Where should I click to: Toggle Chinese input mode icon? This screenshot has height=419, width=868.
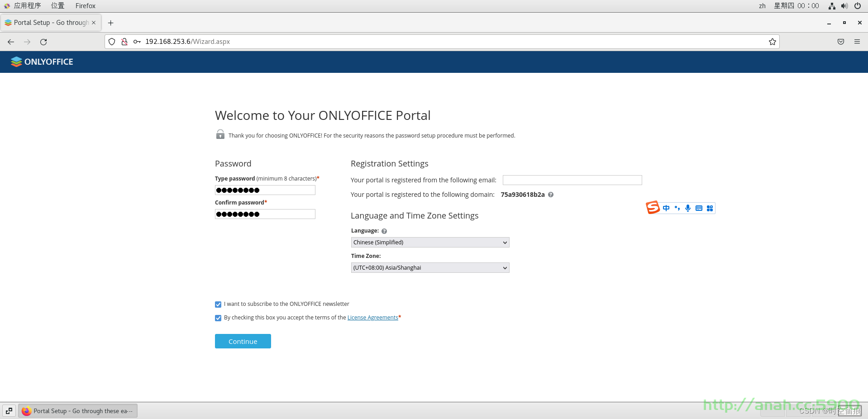tap(666, 208)
